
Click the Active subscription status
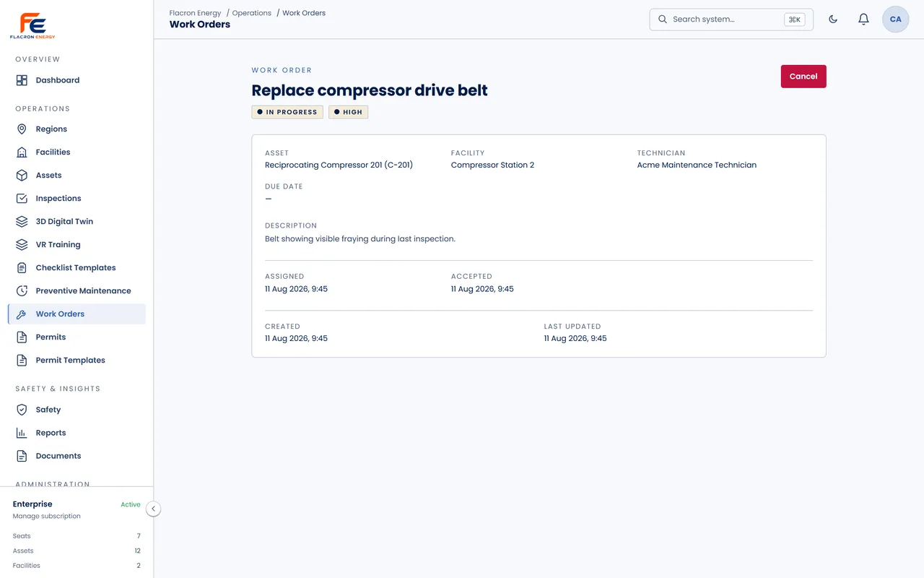131,505
